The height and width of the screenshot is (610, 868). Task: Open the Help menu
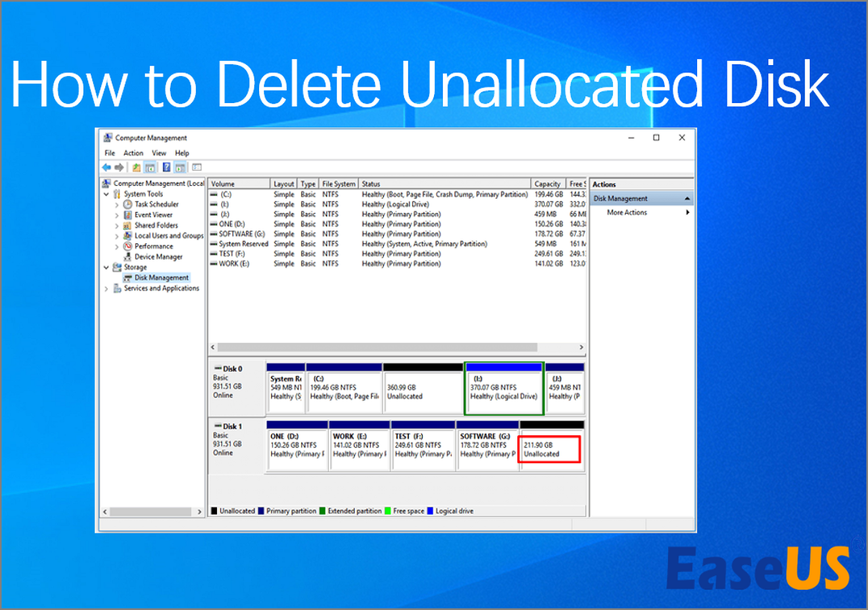coord(182,153)
